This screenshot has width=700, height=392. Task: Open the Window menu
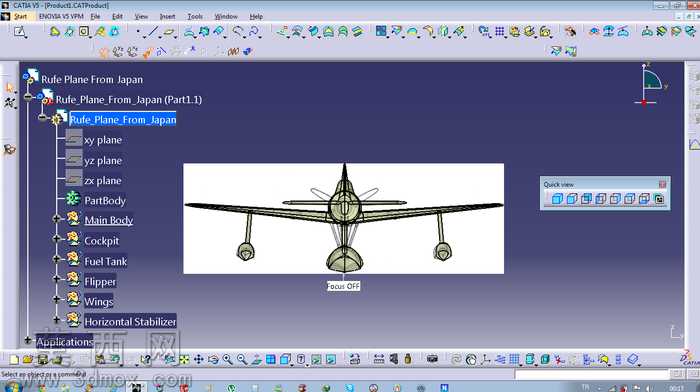[226, 17]
